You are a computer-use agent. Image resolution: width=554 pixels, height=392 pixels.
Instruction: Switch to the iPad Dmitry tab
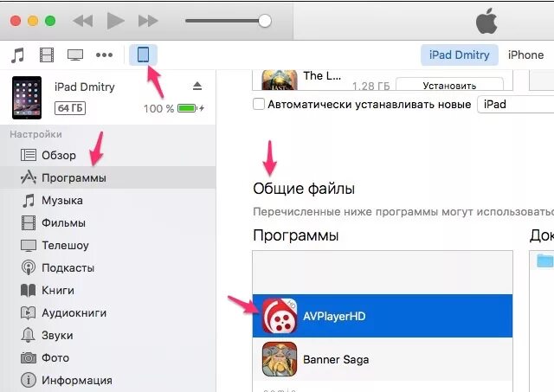[x=460, y=55]
